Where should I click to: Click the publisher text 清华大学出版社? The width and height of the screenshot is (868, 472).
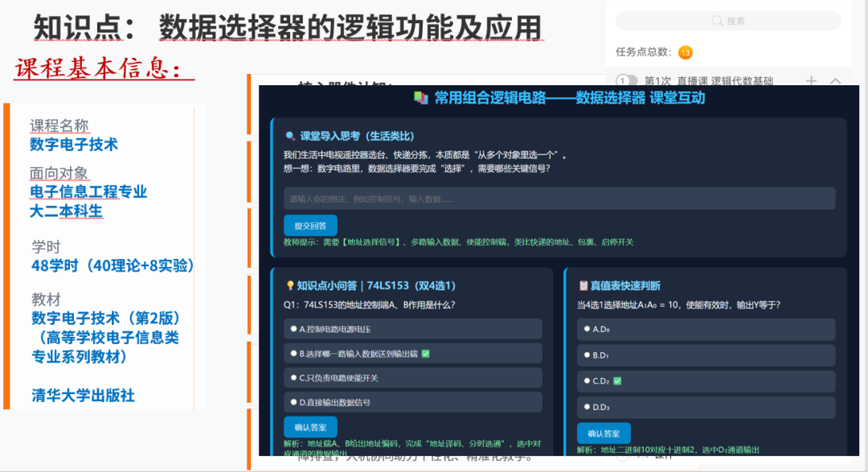[x=83, y=395]
